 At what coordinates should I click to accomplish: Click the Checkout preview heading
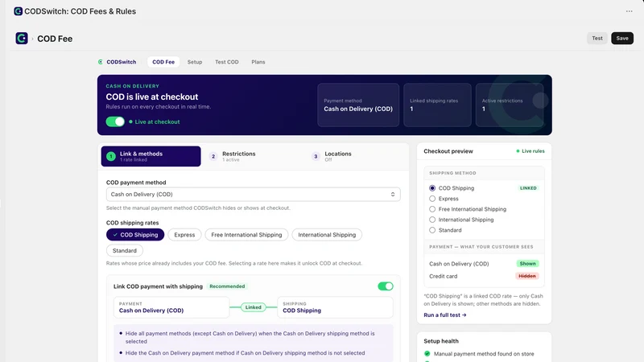pos(448,151)
